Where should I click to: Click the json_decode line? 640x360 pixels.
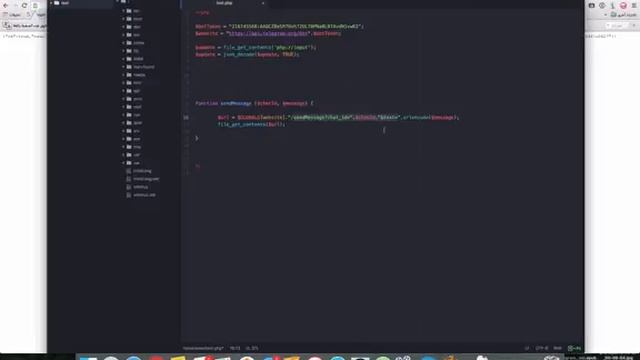247,54
